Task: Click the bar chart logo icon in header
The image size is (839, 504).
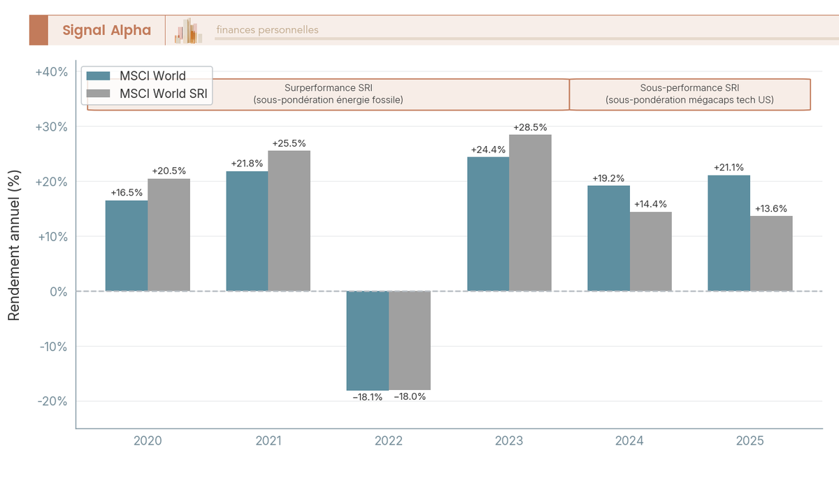Action: pyautogui.click(x=188, y=31)
